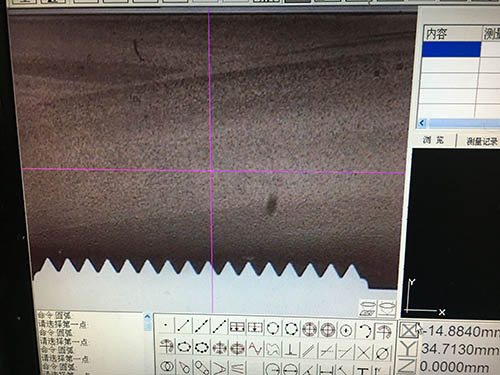Screen dimensions: 500x375
Task: Zero the X axis readout
Action: point(408,331)
